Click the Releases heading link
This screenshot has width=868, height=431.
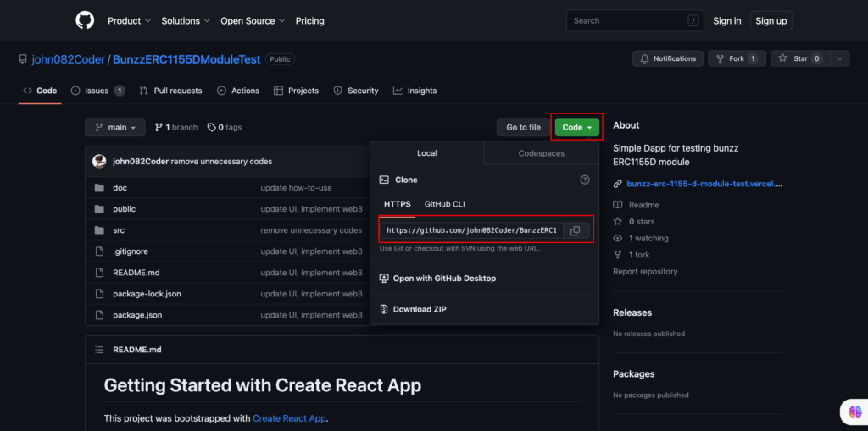click(632, 312)
